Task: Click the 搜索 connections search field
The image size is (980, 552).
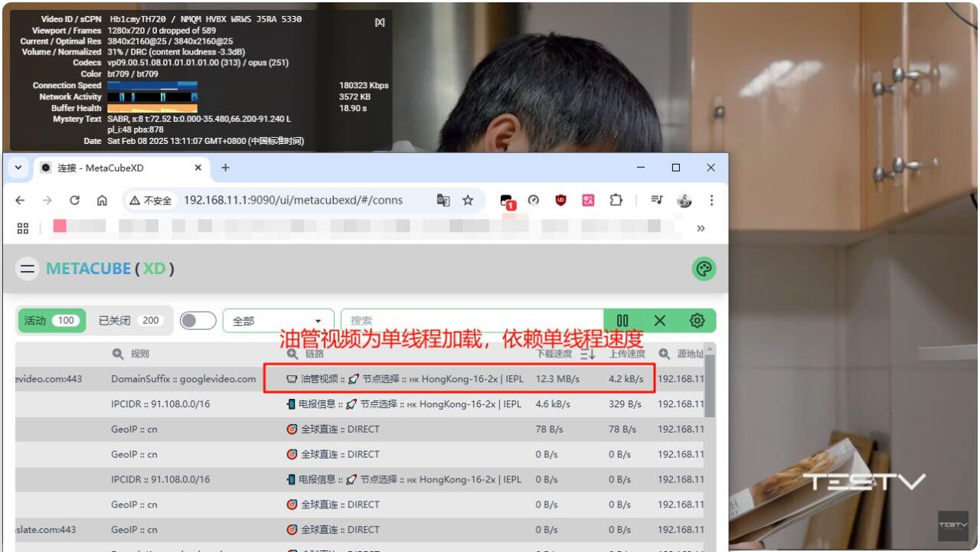Action: point(472,321)
